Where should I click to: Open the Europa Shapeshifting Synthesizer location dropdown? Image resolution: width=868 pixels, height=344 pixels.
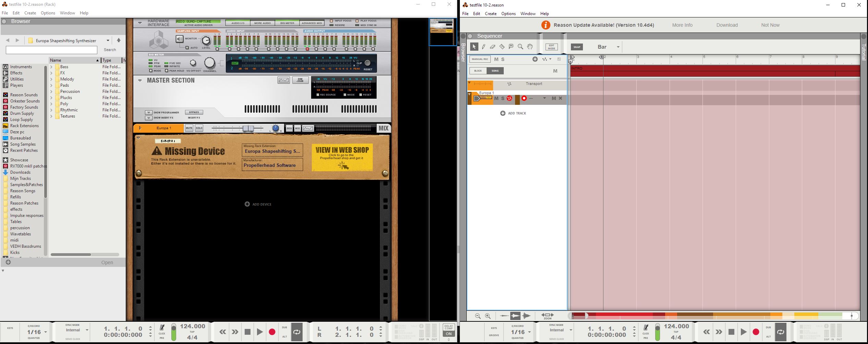[x=108, y=40]
